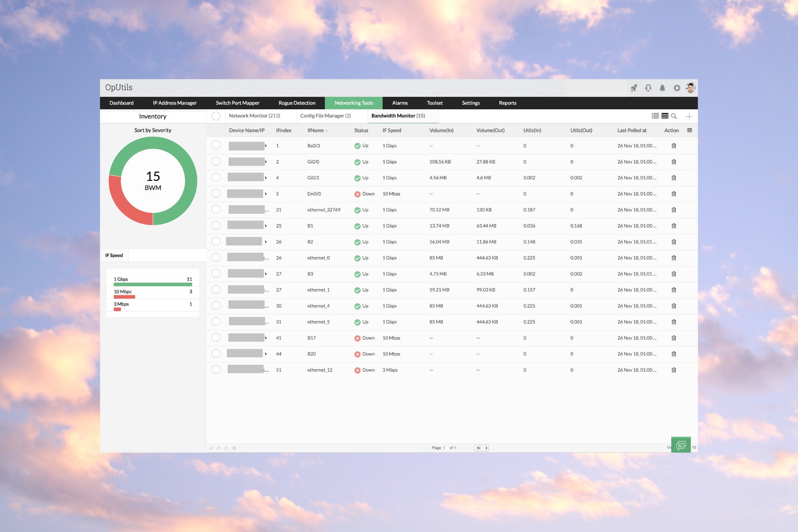798x532 pixels.
Task: Click the page number input field
Action: [x=445, y=448]
